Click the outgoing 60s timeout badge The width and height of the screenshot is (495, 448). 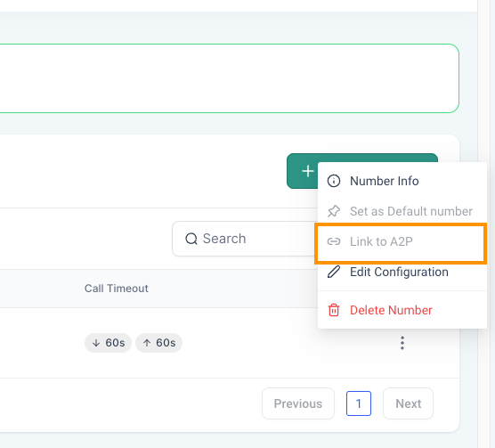pyautogui.click(x=158, y=343)
